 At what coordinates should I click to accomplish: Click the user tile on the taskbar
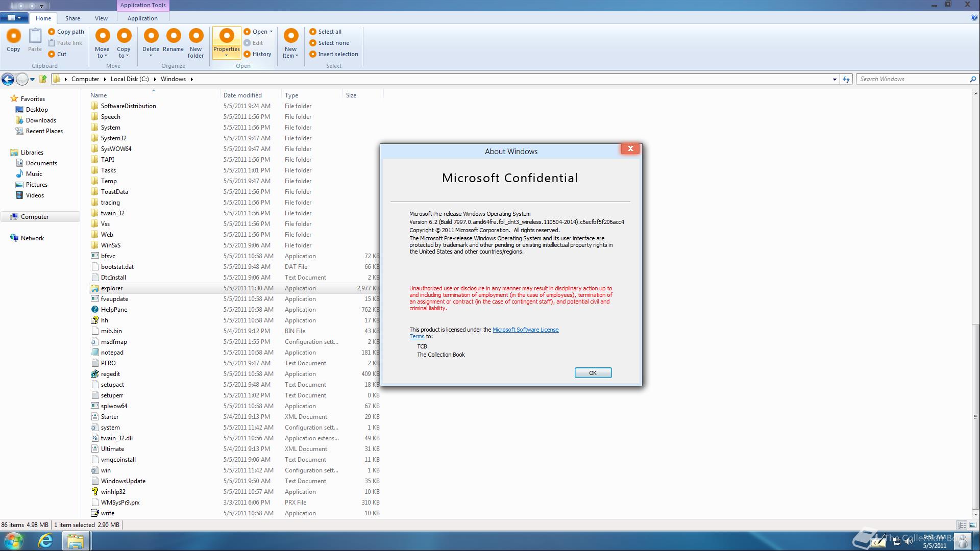(963, 541)
